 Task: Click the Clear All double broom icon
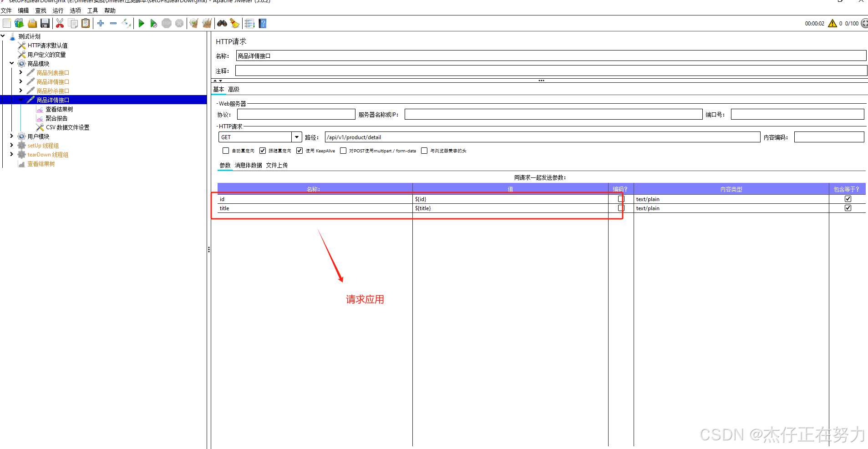click(207, 23)
